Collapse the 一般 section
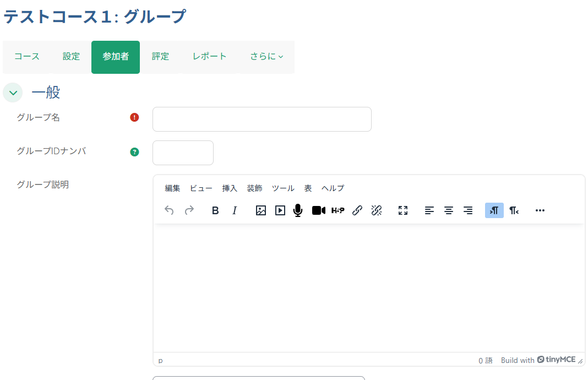 13,93
